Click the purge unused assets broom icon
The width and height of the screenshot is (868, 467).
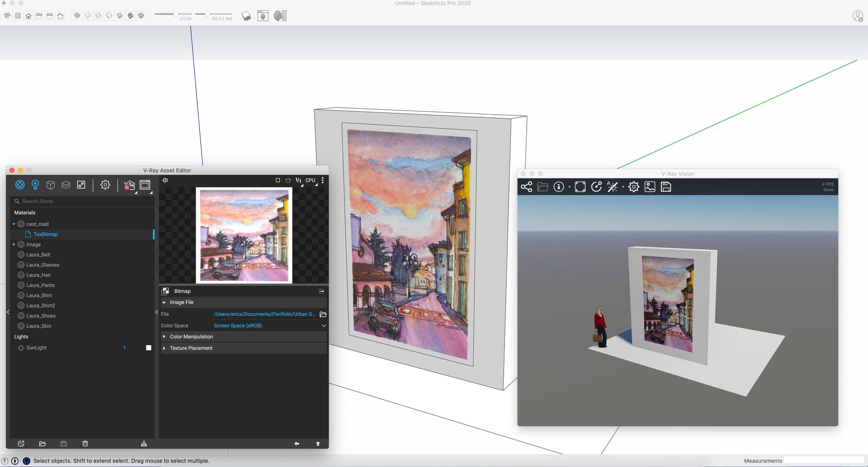[x=144, y=444]
